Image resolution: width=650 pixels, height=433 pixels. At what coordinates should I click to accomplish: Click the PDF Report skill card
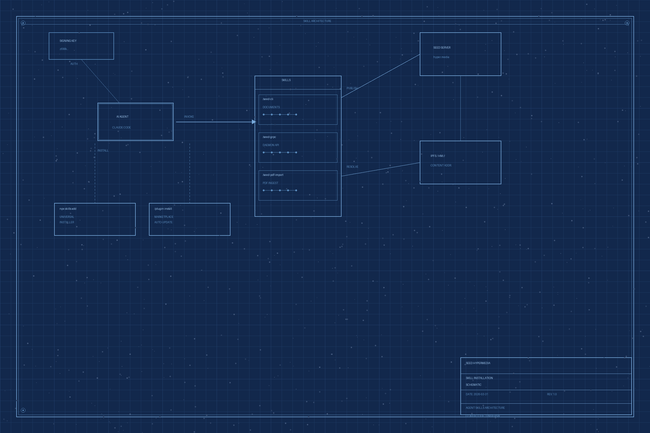(297, 185)
